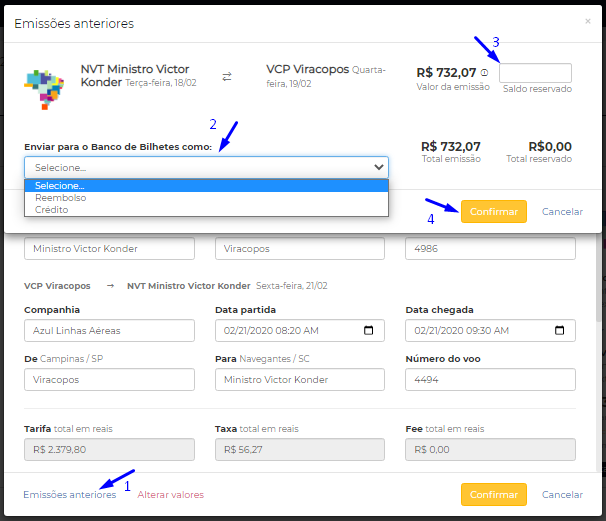Image resolution: width=606 pixels, height=521 pixels.
Task: Click the Alterar valores link
Action: [170, 495]
